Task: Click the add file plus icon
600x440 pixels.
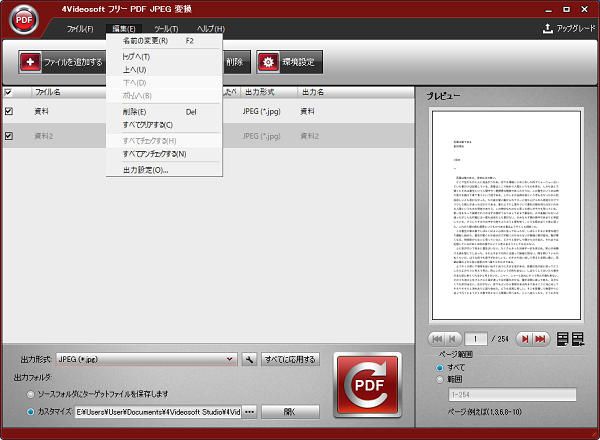Action: (31, 62)
